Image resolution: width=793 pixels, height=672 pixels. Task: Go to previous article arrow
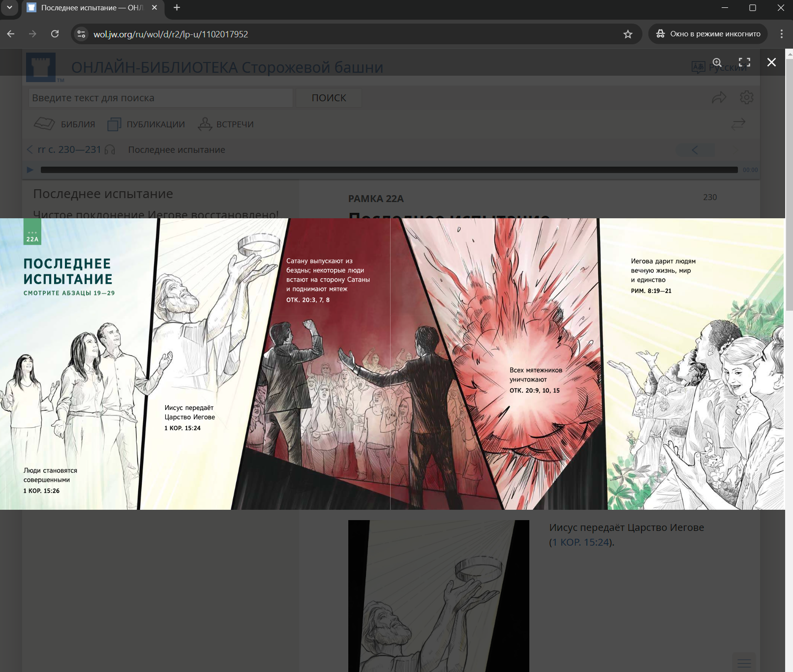[x=695, y=150]
